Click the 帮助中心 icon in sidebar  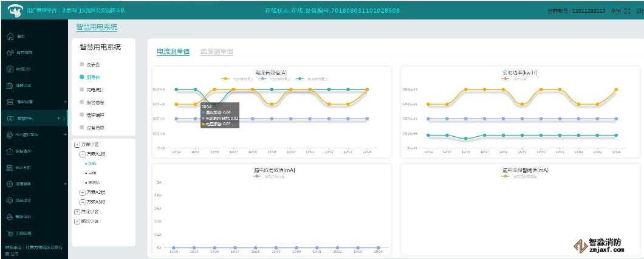pos(10,216)
